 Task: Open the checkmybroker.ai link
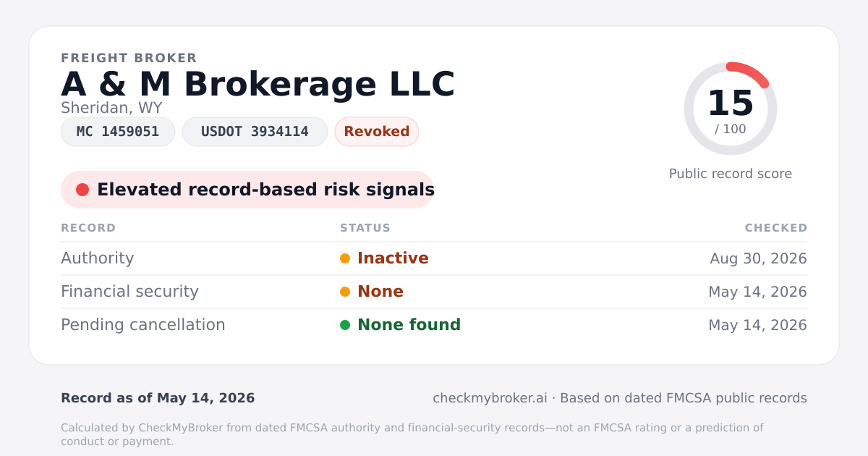coord(490,398)
